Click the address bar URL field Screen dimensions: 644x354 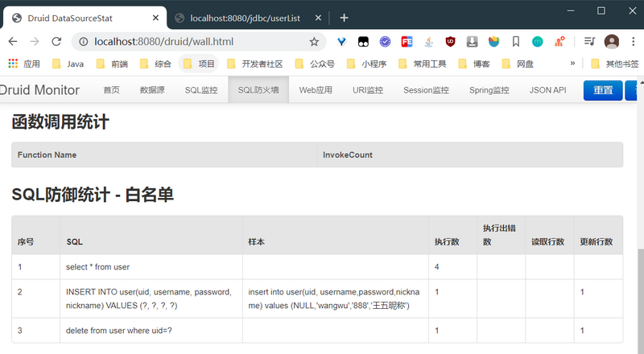(x=199, y=42)
